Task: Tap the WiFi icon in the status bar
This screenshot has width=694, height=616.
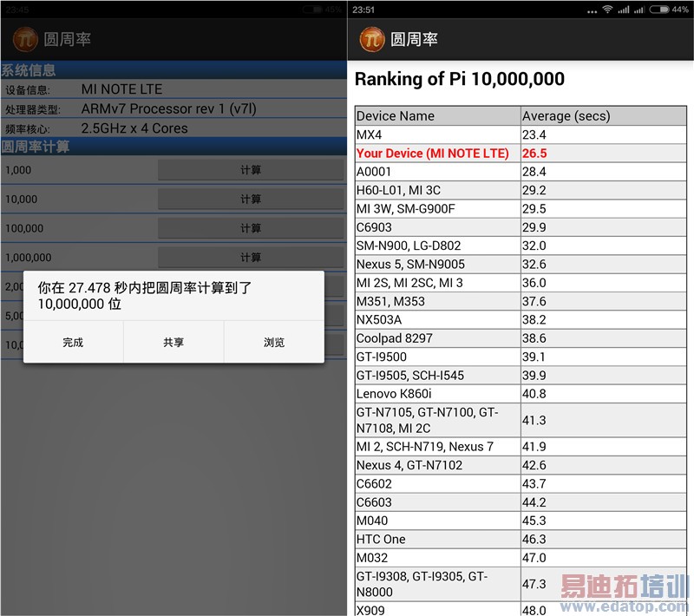Action: pyautogui.click(x=608, y=10)
